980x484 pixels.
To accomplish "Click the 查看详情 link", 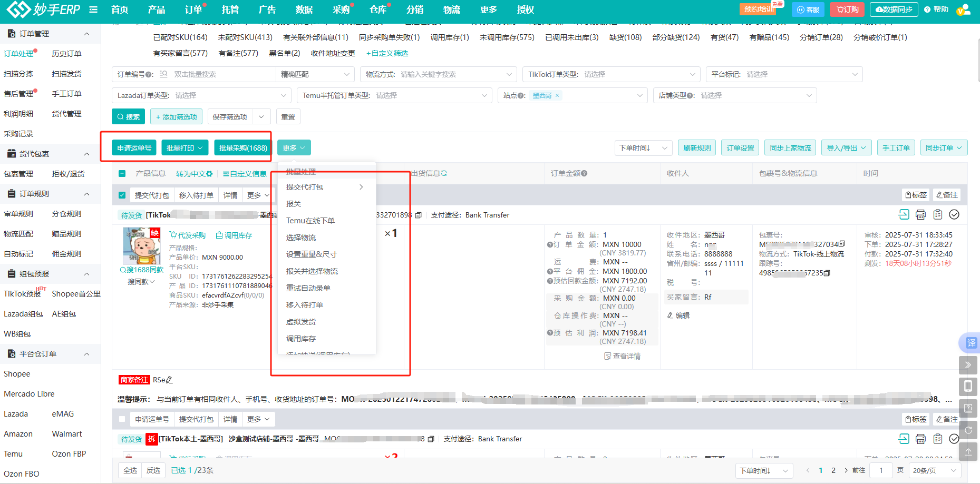I will click(623, 356).
